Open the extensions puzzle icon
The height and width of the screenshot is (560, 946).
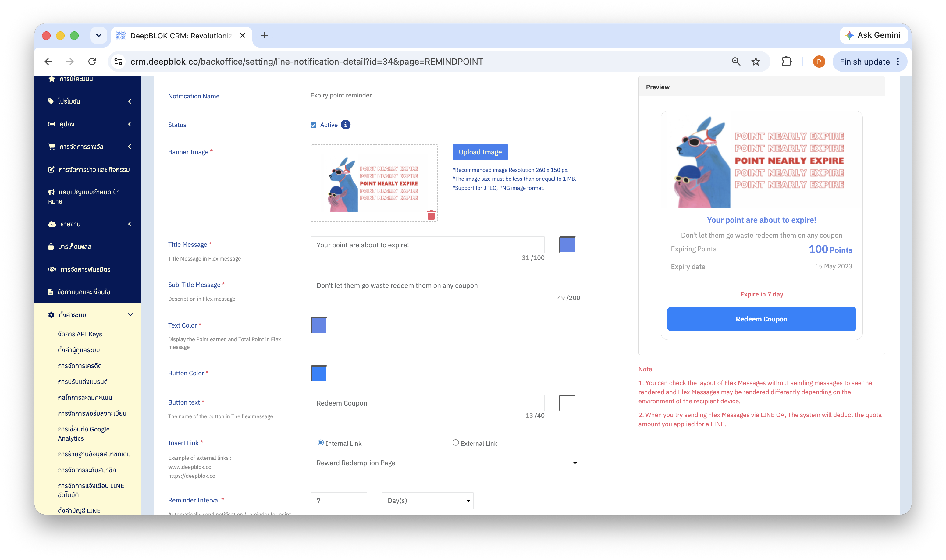click(x=786, y=62)
